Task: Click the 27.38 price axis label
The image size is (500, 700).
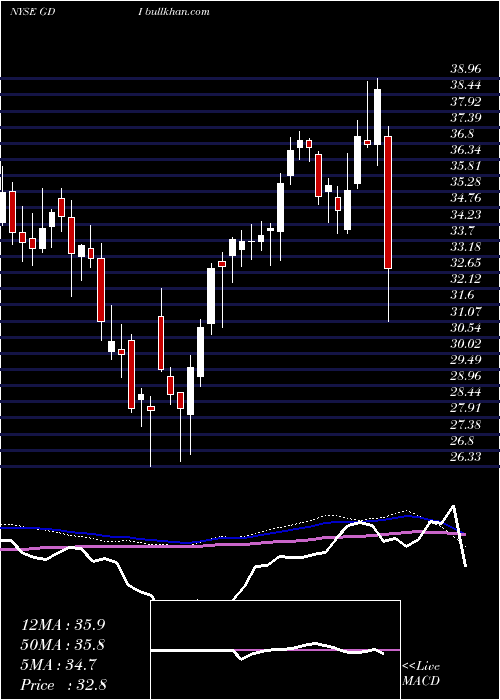Action: point(466,425)
